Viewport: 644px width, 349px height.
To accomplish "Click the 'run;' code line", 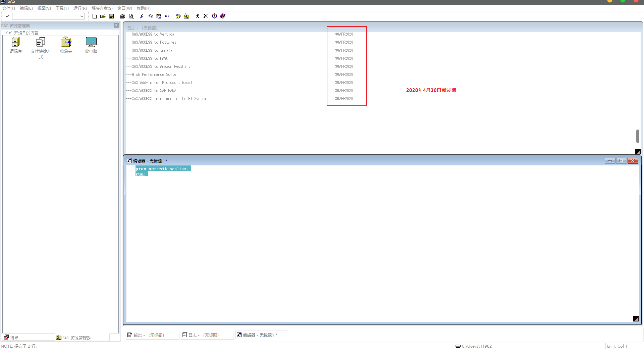I will point(142,174).
